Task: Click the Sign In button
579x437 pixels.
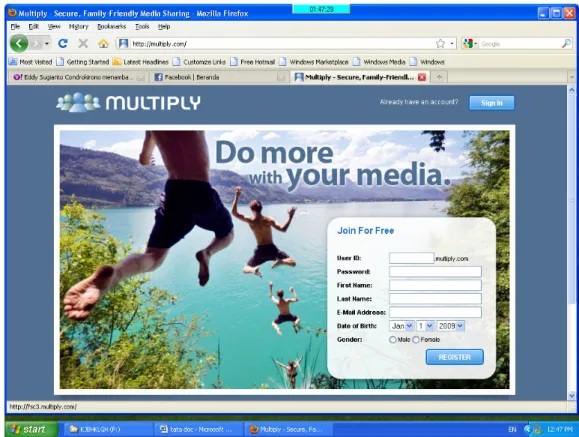Action: pyautogui.click(x=491, y=103)
